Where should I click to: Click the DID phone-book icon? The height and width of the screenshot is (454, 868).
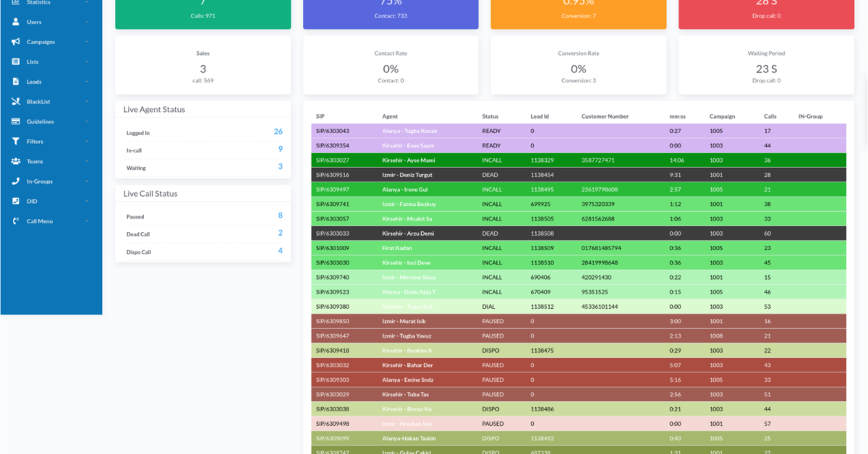16,201
